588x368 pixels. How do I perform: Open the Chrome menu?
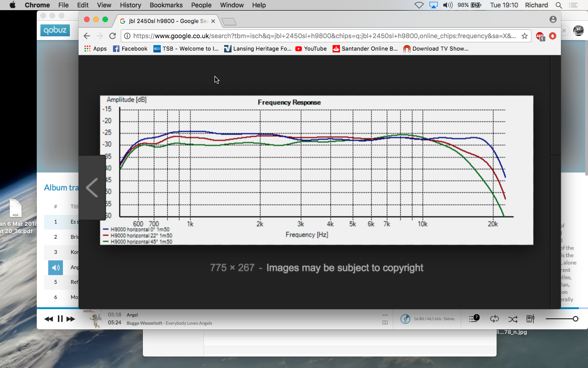[x=37, y=5]
